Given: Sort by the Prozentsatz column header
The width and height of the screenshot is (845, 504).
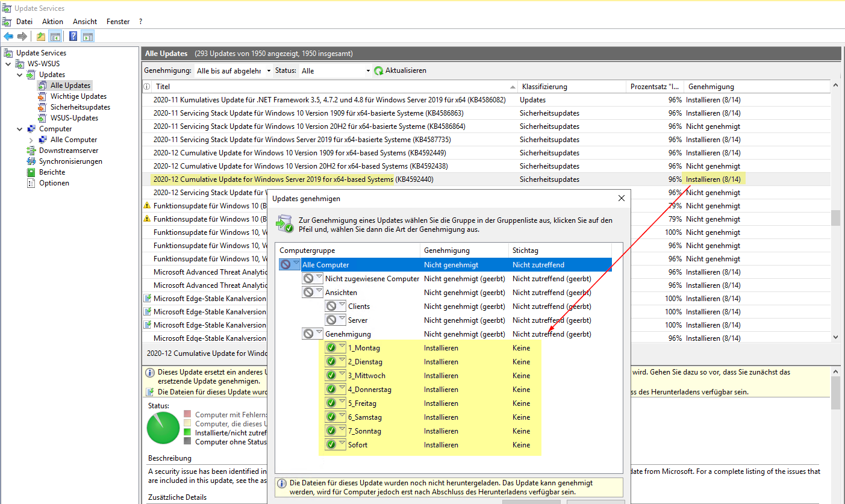Looking at the screenshot, I should tap(655, 87).
